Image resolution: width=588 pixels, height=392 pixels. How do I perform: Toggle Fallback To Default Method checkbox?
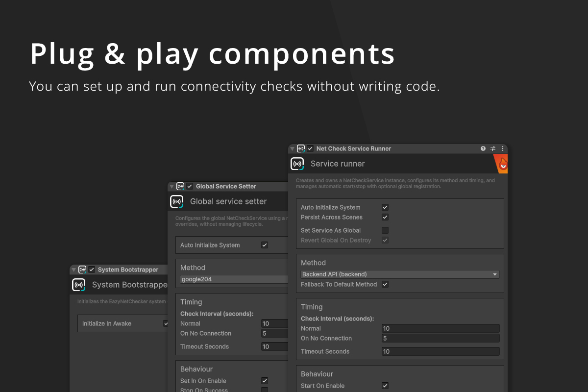point(385,284)
